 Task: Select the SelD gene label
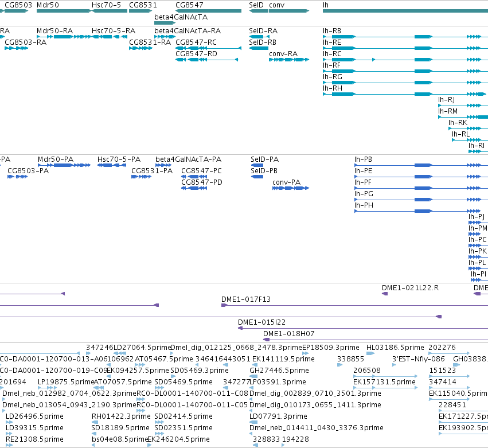[x=256, y=5]
